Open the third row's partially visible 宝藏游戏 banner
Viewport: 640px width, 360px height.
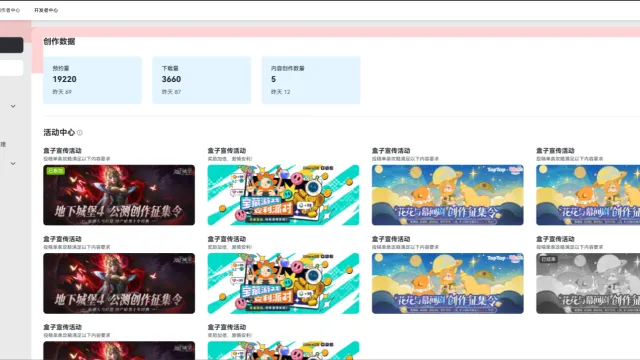[283, 351]
